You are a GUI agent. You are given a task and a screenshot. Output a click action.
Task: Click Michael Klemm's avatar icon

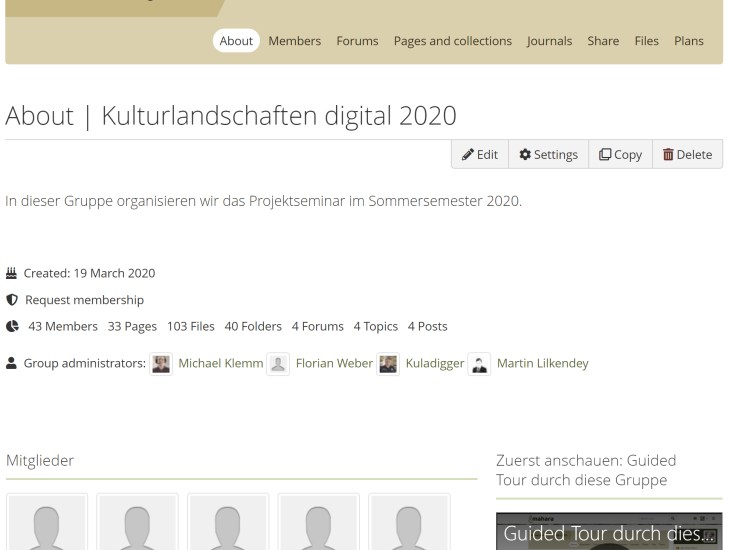160,364
